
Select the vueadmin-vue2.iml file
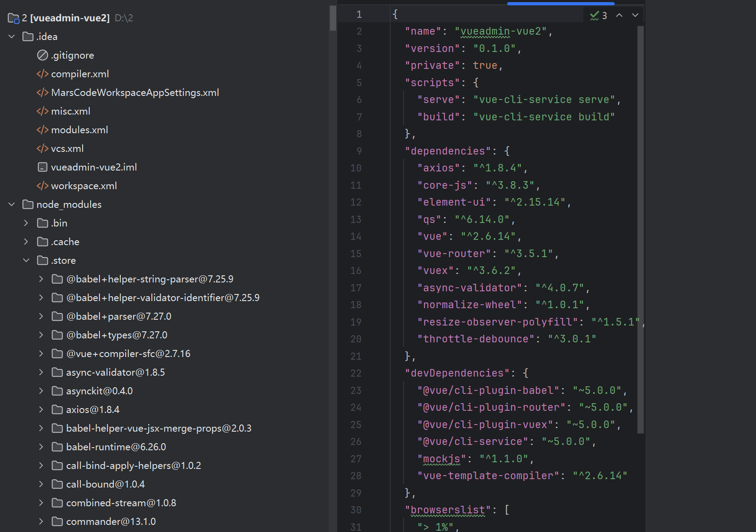pyautogui.click(x=94, y=167)
